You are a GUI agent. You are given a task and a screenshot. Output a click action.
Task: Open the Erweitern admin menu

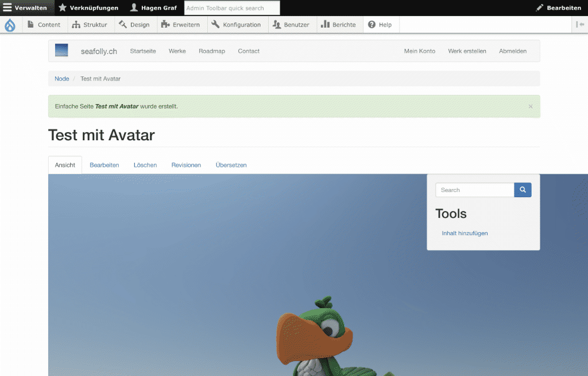(181, 25)
